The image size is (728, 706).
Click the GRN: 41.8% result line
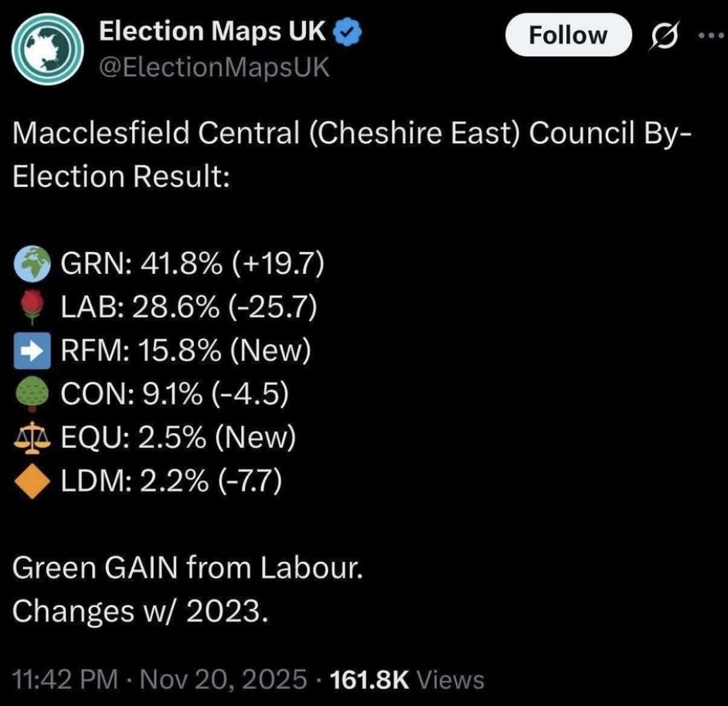click(x=192, y=265)
